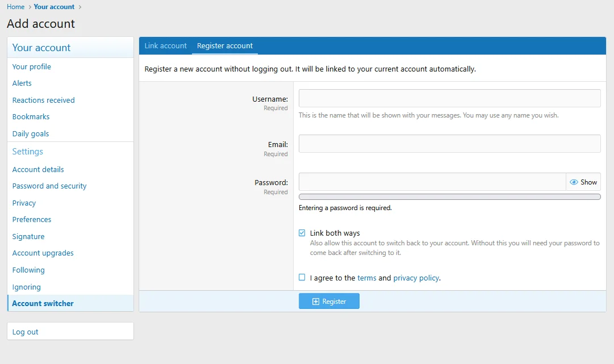Open Your account breadcrumb link
Image resolution: width=614 pixels, height=364 pixels.
54,7
